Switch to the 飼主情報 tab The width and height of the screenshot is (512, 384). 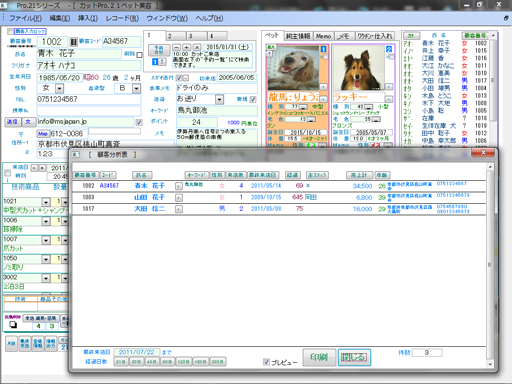pyautogui.click(x=298, y=36)
